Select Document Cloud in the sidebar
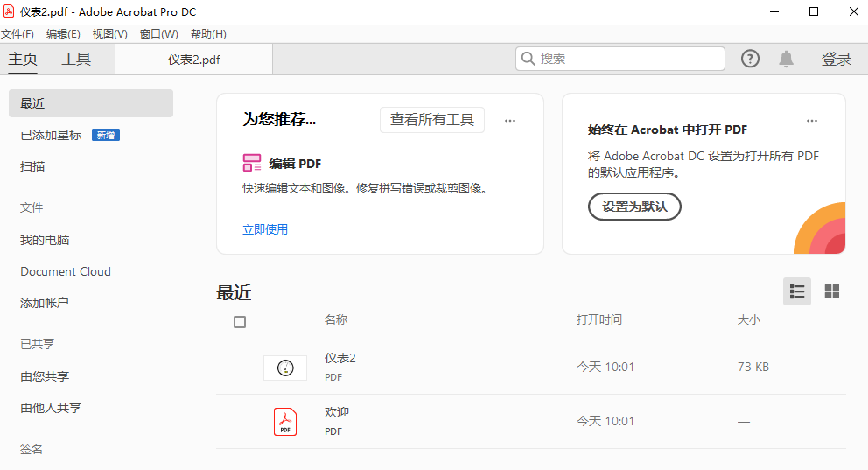Image resolution: width=868 pixels, height=470 pixels. point(66,271)
